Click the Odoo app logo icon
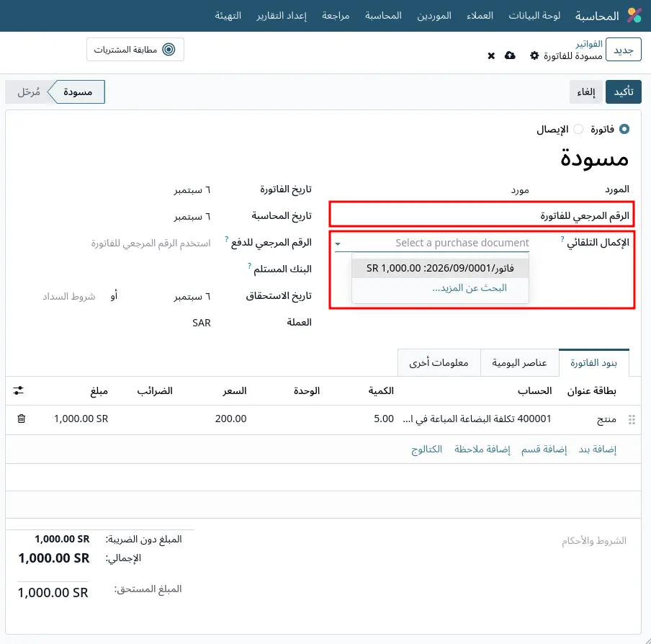The image size is (651, 644). (x=634, y=15)
